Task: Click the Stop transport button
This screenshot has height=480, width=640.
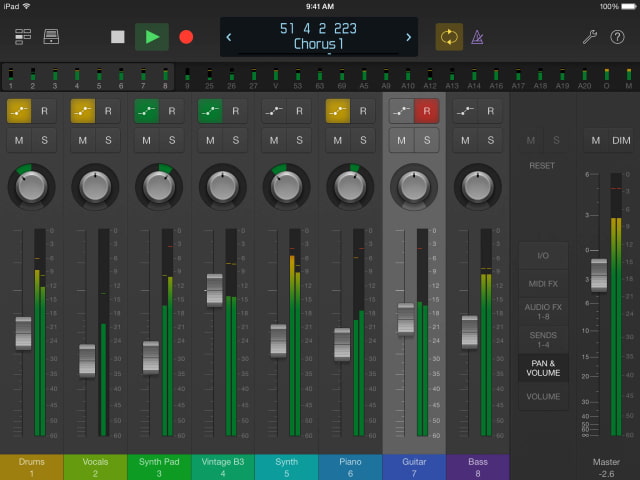Action: click(118, 37)
